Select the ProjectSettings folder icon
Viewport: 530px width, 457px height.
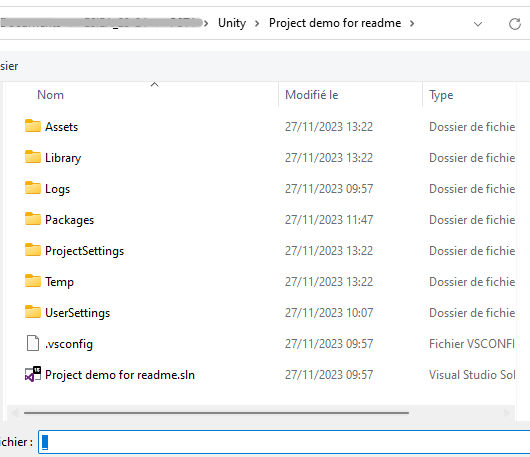pyautogui.click(x=33, y=250)
